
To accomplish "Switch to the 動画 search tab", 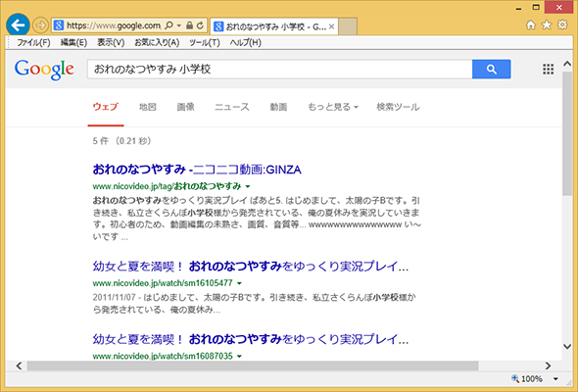I will [278, 107].
